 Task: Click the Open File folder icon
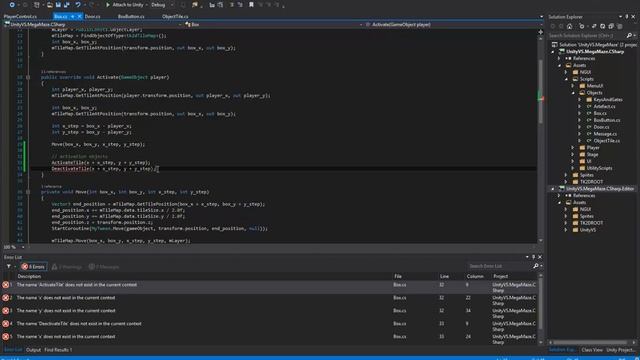coord(49,5)
